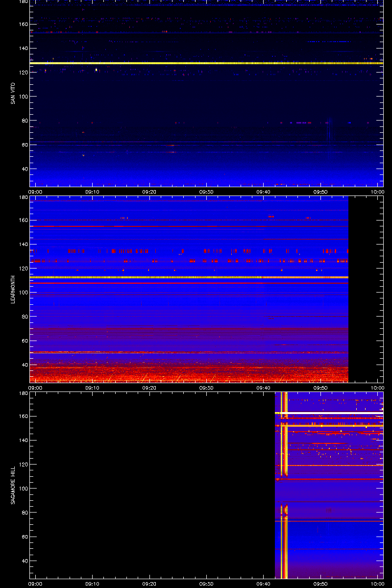This screenshot has height=588, width=392.
Task: Click 10:00 label below the Learmonth panel
Action: [377, 388]
